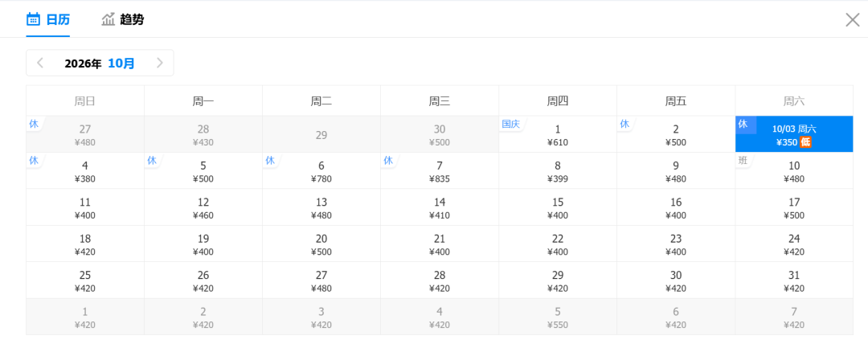Choose November 5 priced ¥550
868x348 pixels.
point(558,317)
